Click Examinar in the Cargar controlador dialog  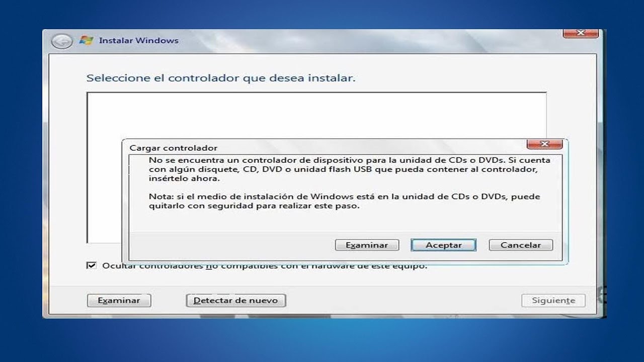coord(367,245)
